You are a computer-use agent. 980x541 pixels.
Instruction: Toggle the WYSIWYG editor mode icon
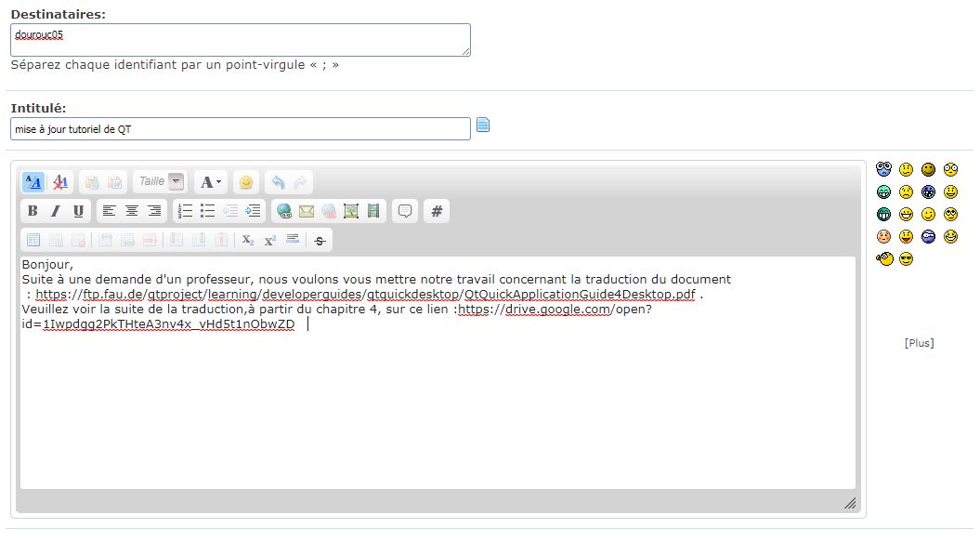(x=33, y=182)
